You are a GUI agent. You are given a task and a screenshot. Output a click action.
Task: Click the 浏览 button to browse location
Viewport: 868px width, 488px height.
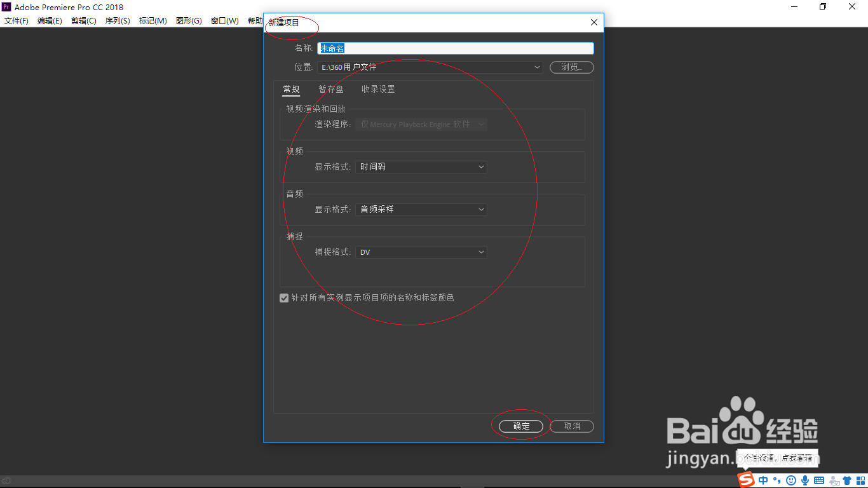click(571, 67)
